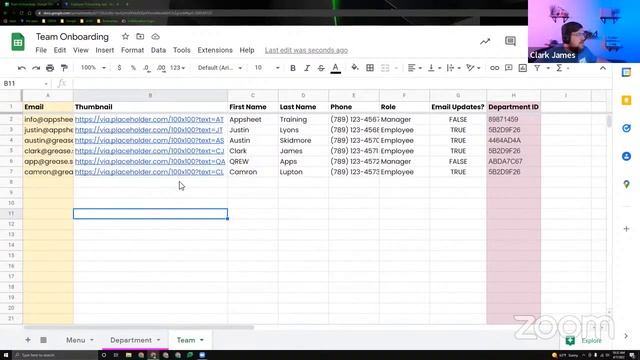Open Calendar in side panel

click(x=626, y=73)
